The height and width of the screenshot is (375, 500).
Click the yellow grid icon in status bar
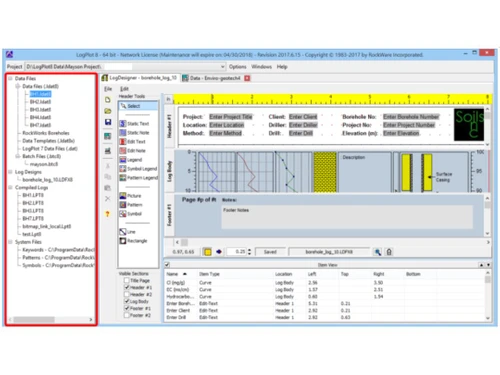coord(207,252)
